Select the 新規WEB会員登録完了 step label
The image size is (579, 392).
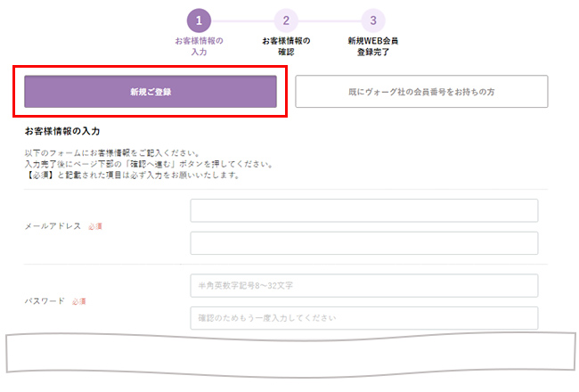click(373, 46)
